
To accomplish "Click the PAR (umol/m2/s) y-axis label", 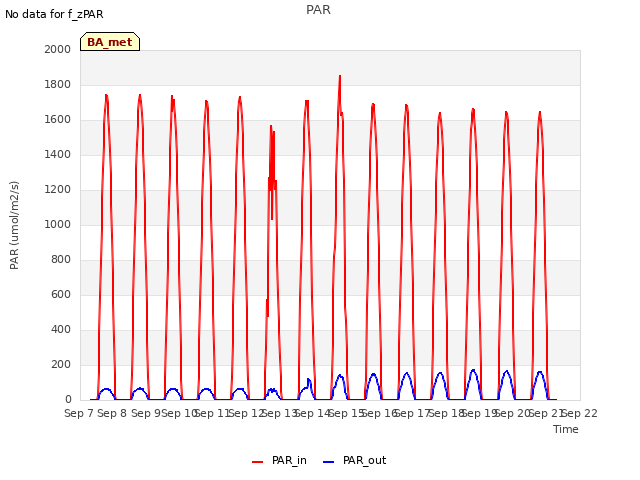I will pyautogui.click(x=14, y=225).
